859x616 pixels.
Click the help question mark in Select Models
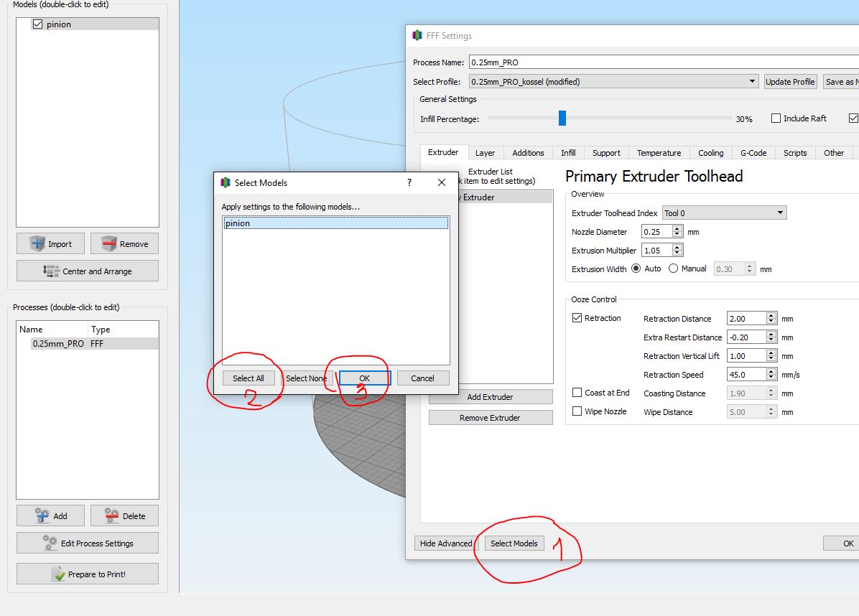409,183
